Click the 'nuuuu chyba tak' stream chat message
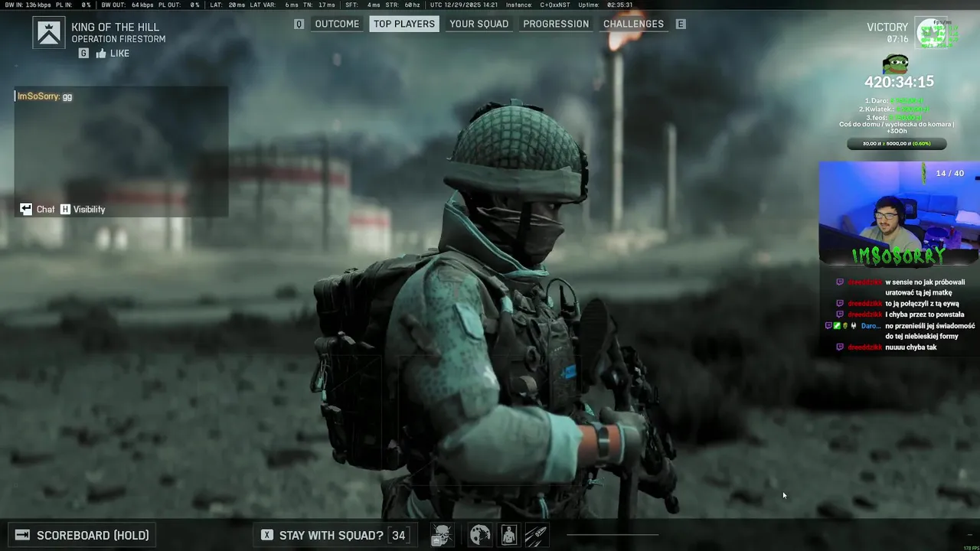This screenshot has width=980, height=551. [910, 347]
